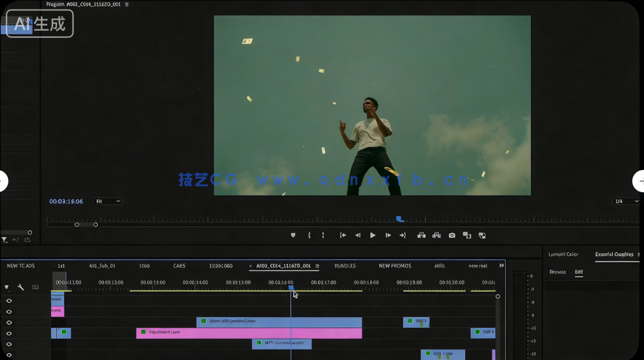This screenshot has height=360, width=644.
Task: Toggle visibility of the topmost video track
Action: pyautogui.click(x=9, y=301)
